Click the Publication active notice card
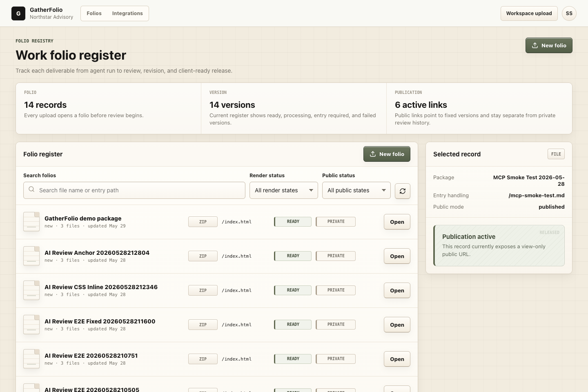Viewport: 588px width, 392px height. click(499, 245)
